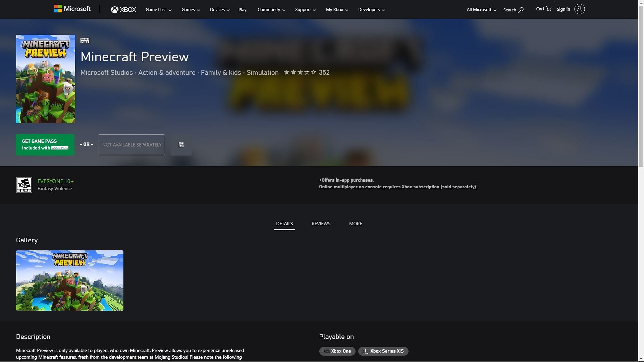
Task: Click the Sign in text
Action: (563, 9)
